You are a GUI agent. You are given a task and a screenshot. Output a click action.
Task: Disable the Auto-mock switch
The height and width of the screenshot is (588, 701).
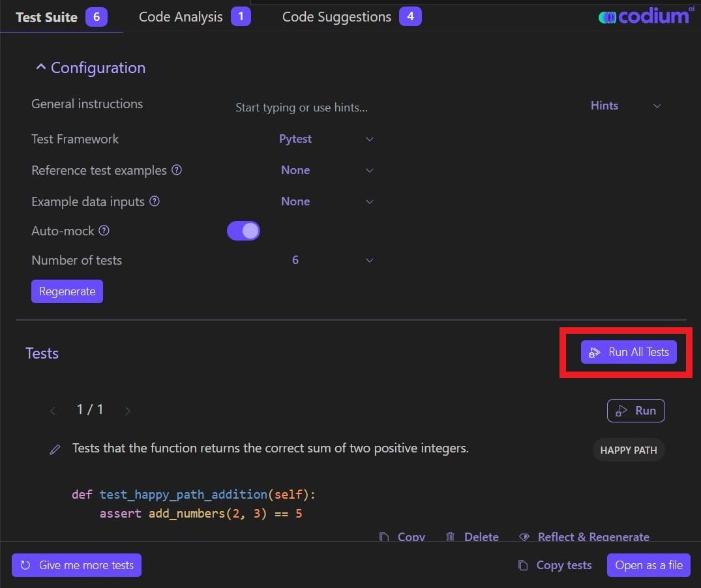click(x=243, y=231)
